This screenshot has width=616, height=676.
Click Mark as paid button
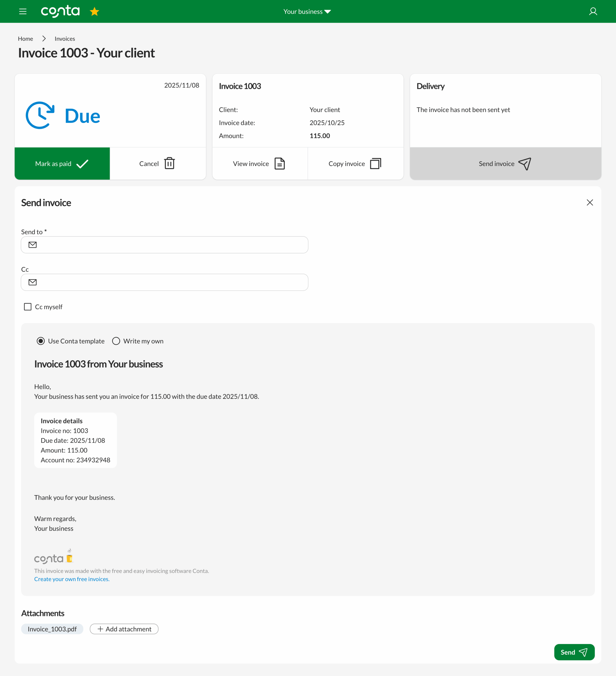pos(62,164)
